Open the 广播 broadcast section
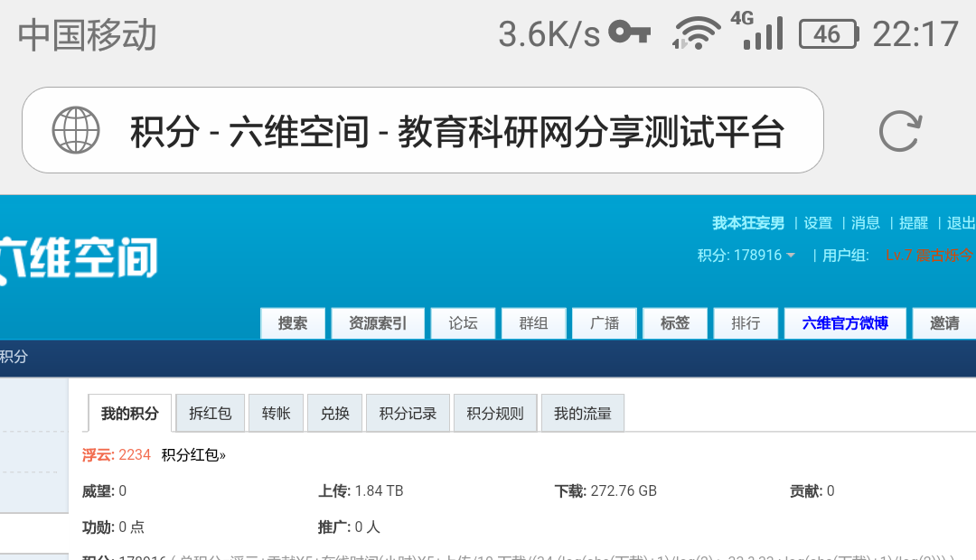The width and height of the screenshot is (976, 560). (605, 323)
